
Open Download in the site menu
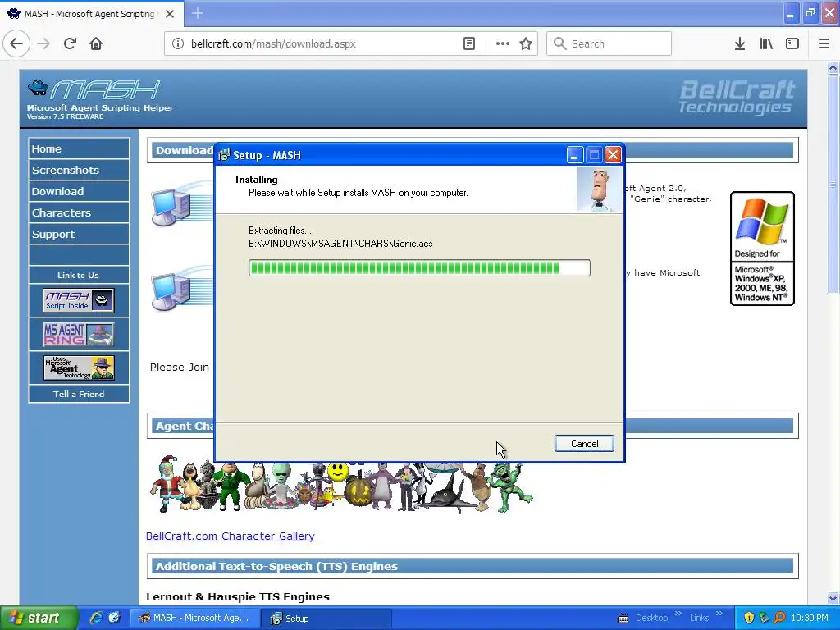point(79,191)
